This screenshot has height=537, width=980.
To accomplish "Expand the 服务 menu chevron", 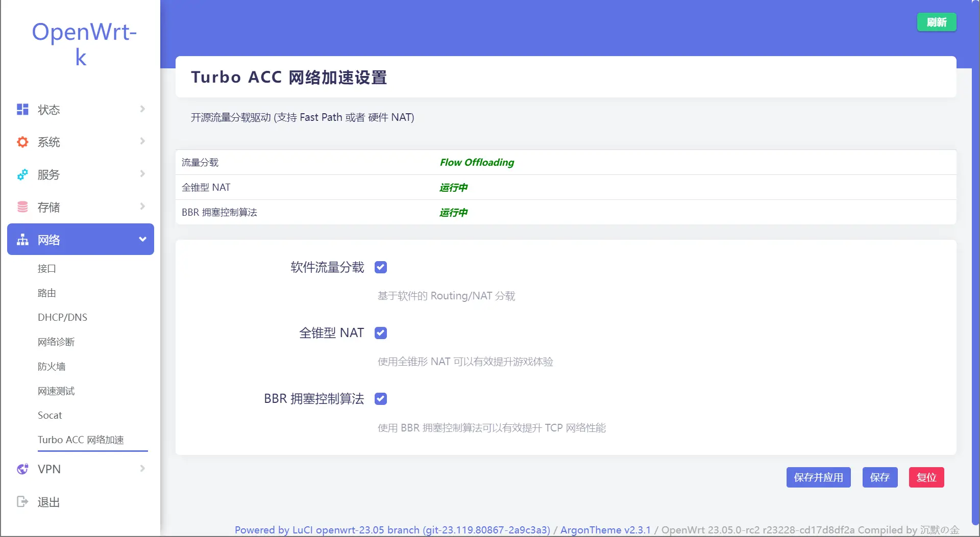I will (142, 173).
